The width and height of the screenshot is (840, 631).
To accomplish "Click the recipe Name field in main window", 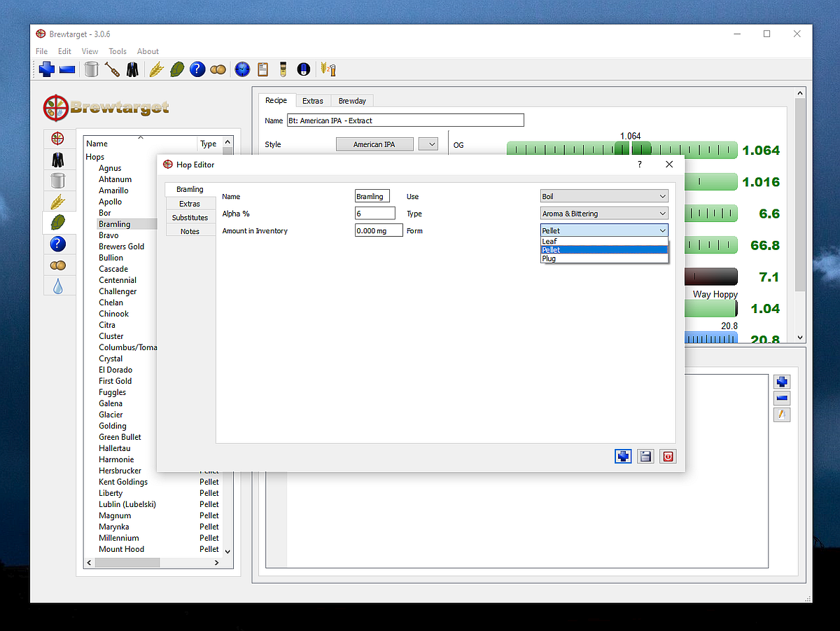I will pyautogui.click(x=405, y=120).
